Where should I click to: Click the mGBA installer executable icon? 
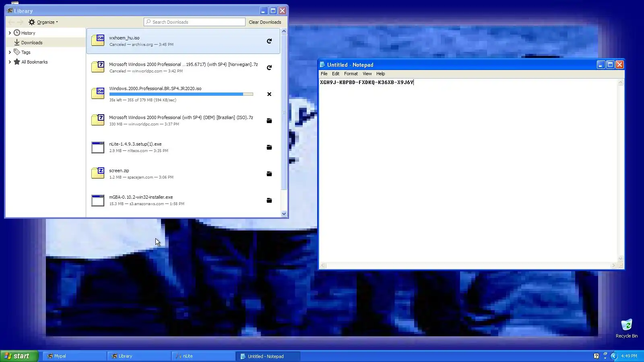(x=98, y=200)
